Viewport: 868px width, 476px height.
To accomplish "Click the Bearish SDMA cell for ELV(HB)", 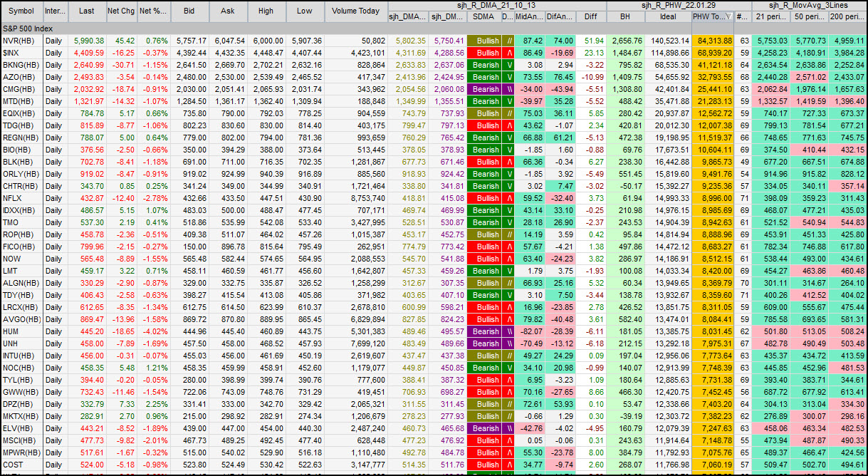I will point(484,428).
